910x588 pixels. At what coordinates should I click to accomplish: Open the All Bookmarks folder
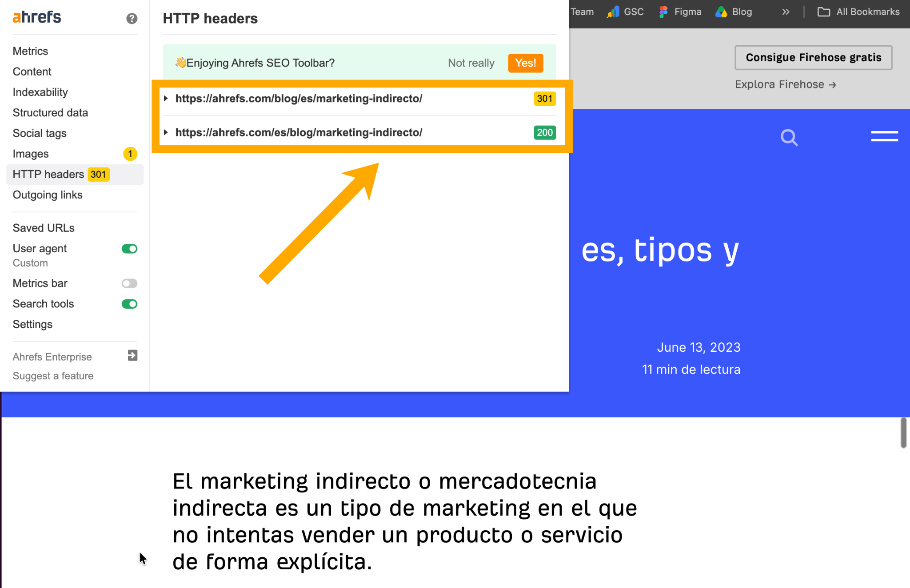click(x=858, y=12)
